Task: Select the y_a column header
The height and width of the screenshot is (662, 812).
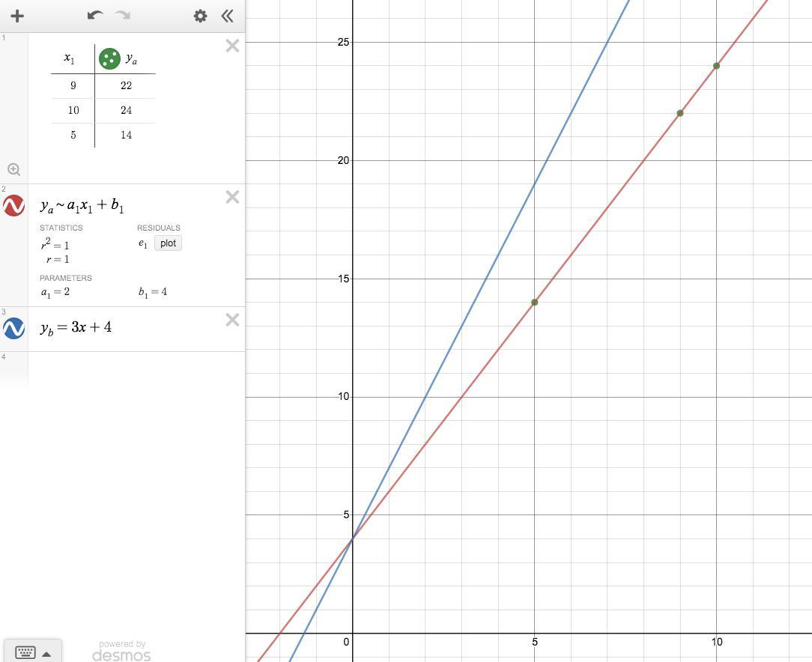Action: click(x=132, y=59)
